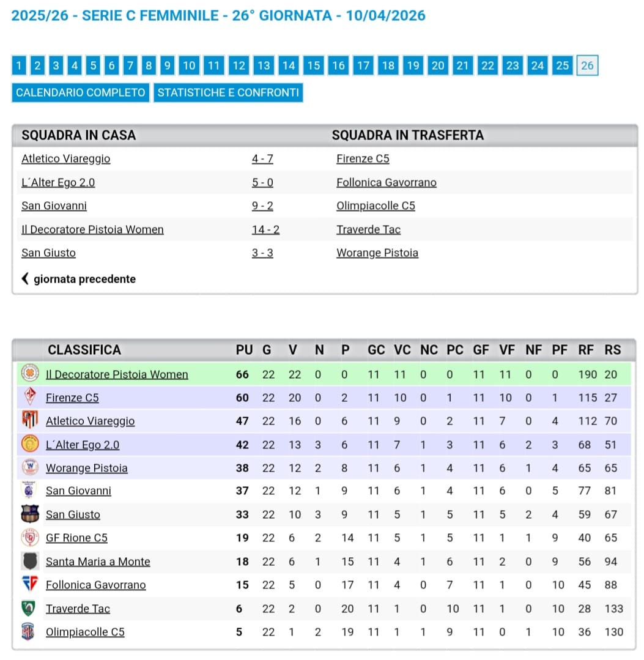Screen dimensions: 644x660
Task: Open matchday 1 tab
Action: click(19, 65)
